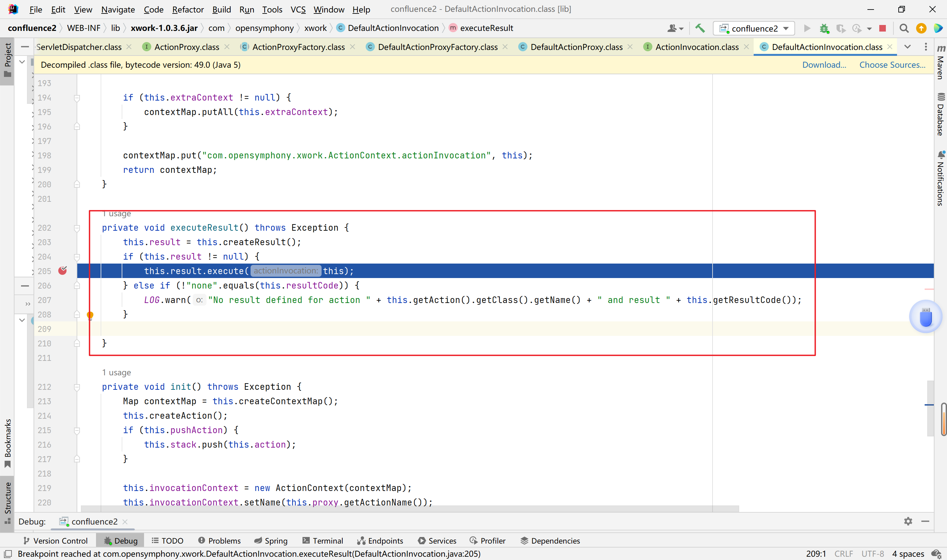This screenshot has width=947, height=560.
Task: Toggle breakpoint on line 205
Action: click(63, 271)
